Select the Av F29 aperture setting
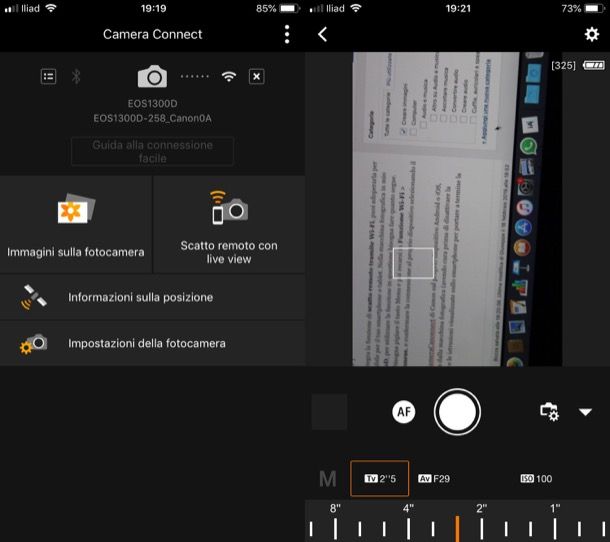The width and height of the screenshot is (610, 542). coord(434,479)
